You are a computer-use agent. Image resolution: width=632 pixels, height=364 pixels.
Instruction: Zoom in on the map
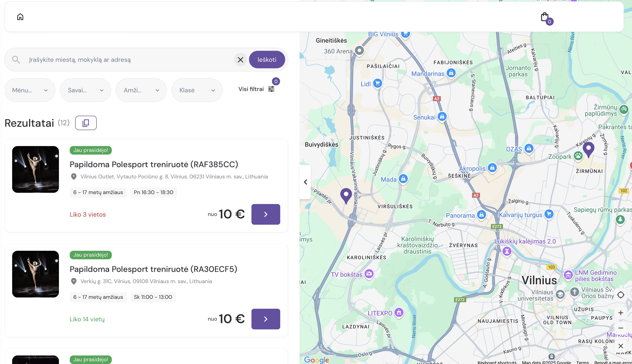point(621,313)
